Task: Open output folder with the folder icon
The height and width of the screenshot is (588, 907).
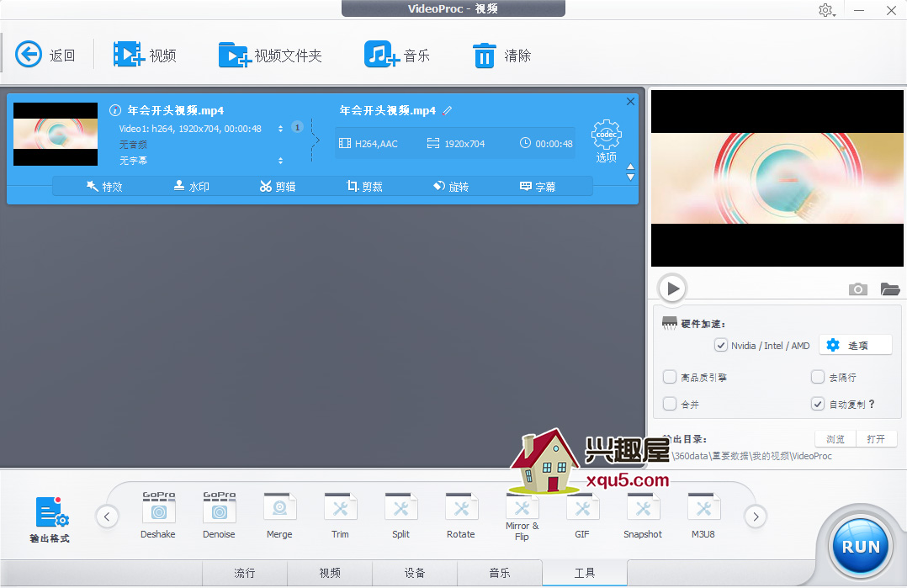Action: (x=889, y=289)
